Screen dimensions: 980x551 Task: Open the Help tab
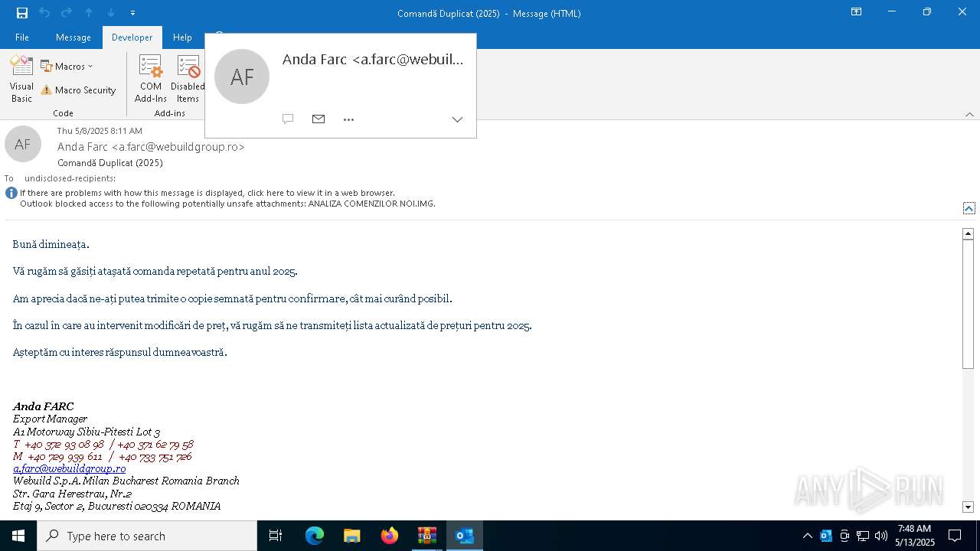click(x=182, y=37)
